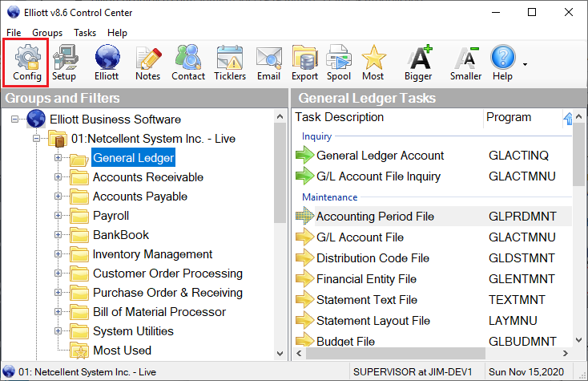Click the Accounting Period File arrow icon
This screenshot has width=588, height=381.
pos(304,216)
